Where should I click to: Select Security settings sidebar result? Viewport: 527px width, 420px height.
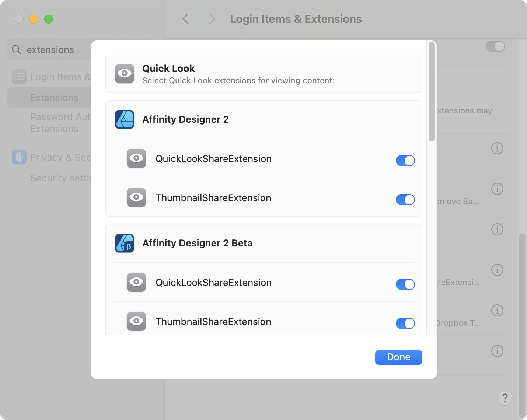click(x=60, y=178)
